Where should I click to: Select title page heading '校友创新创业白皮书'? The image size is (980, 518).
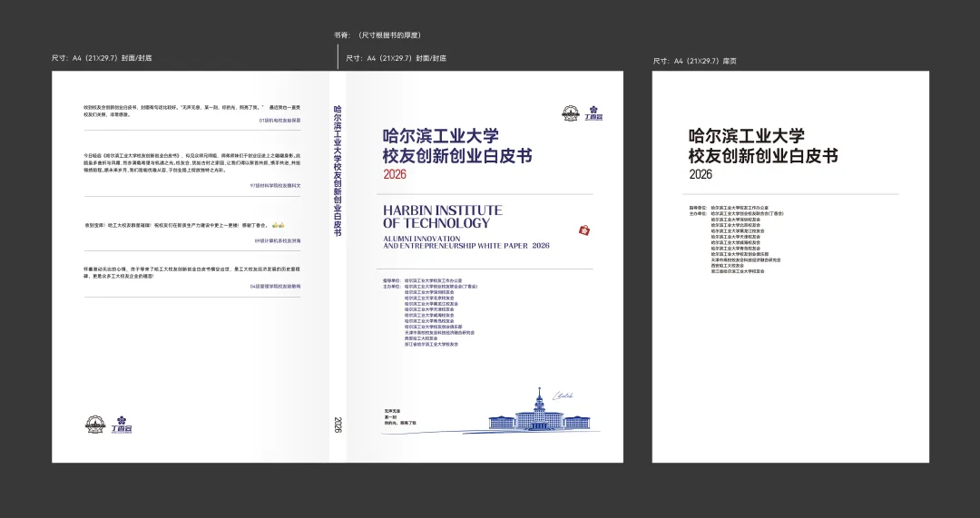tap(763, 156)
